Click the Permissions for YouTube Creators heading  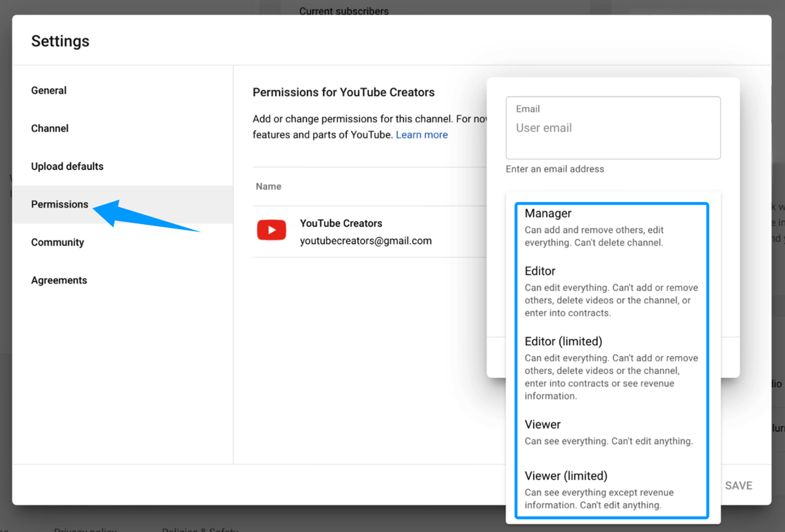343,92
